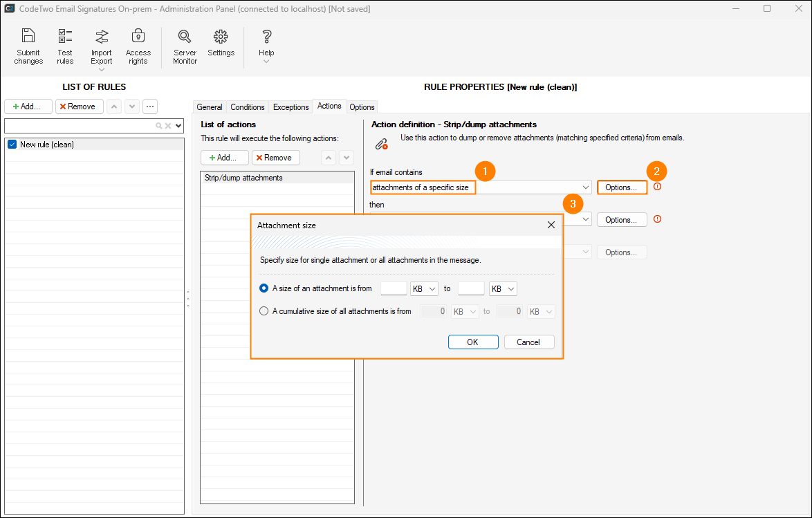The image size is (812, 518).
Task: Select Strip/dump attachments in the actions list
Action: pos(243,178)
